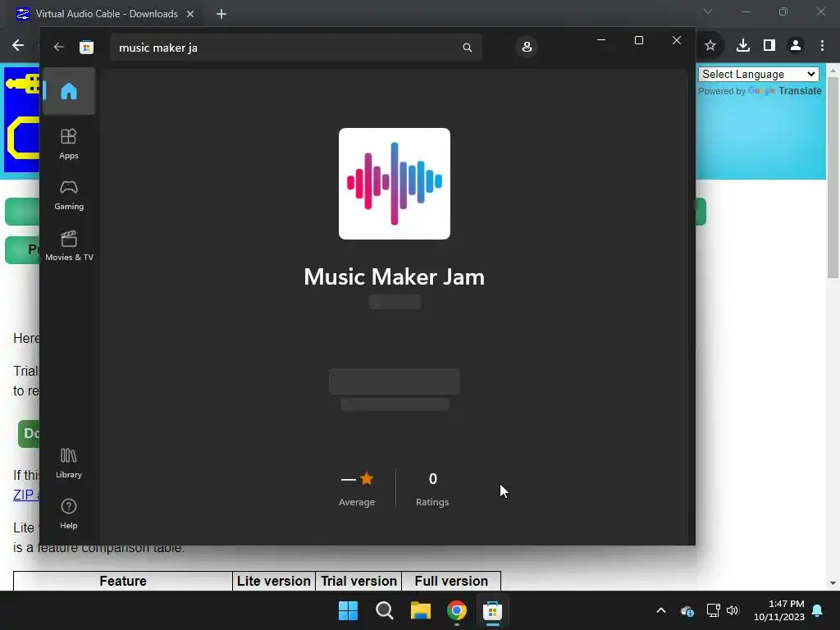Click the search magnifier in Store search box

(x=467, y=48)
